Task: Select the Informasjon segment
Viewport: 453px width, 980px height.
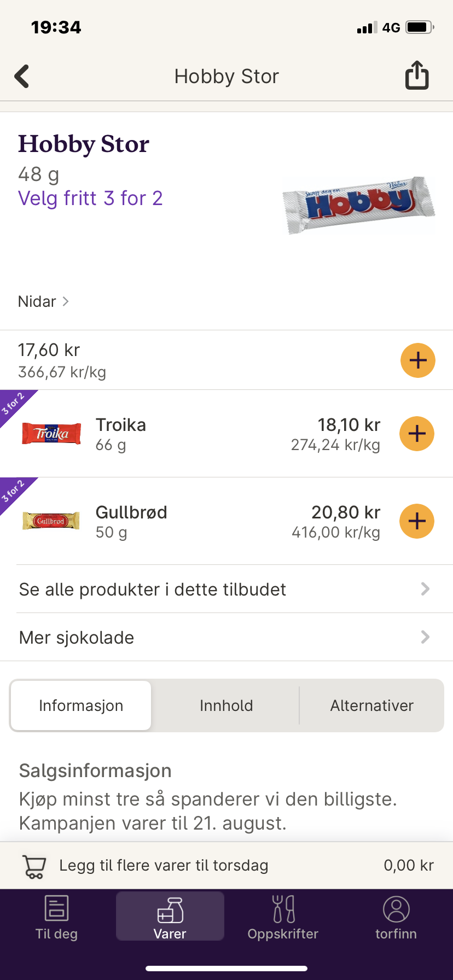Action: pyautogui.click(x=81, y=705)
